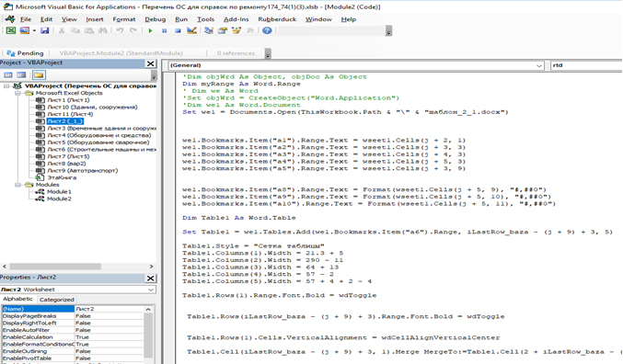Run the macro with the green play icon

click(x=150, y=30)
